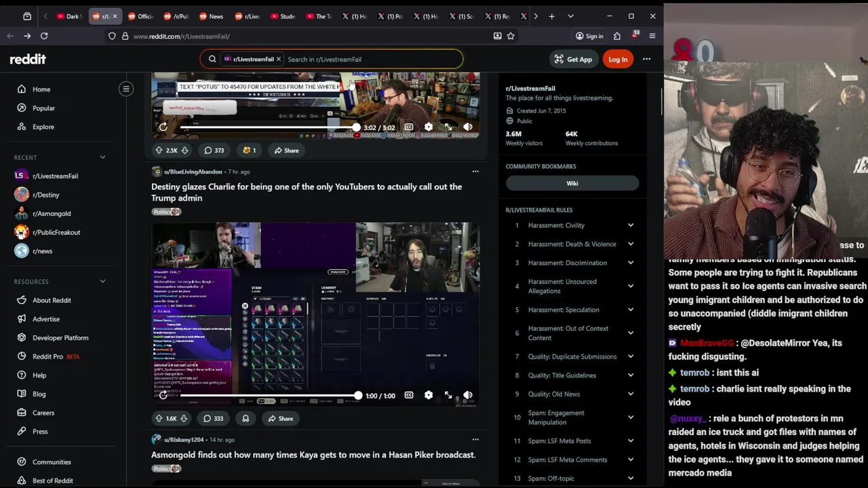This screenshot has width=868, height=488.
Task: Open settings on the 3:02 video
Action: click(x=429, y=127)
